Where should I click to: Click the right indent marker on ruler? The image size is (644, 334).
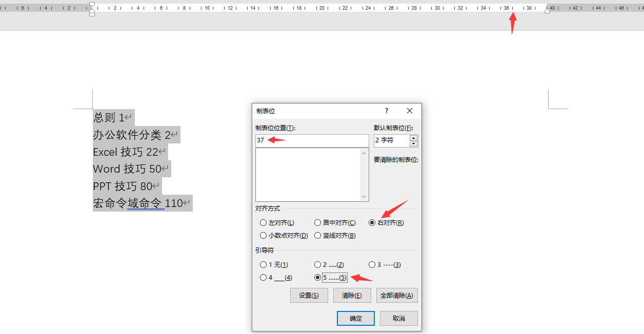(547, 10)
